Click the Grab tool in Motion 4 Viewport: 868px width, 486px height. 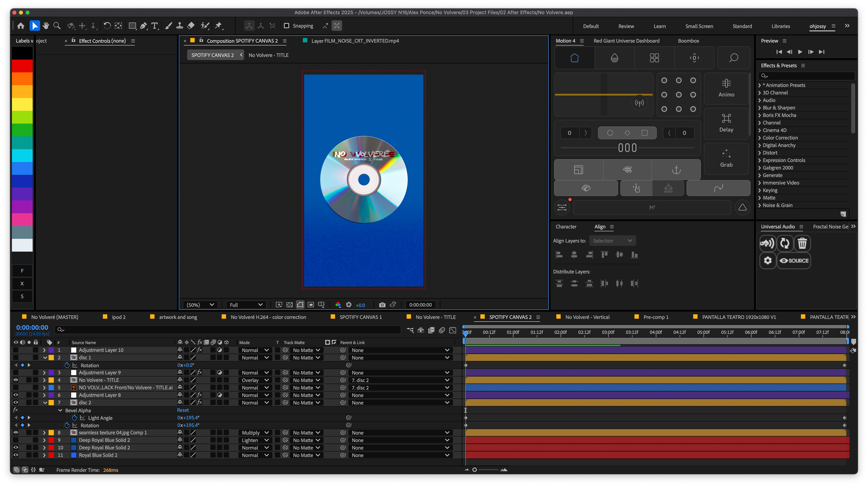726,158
